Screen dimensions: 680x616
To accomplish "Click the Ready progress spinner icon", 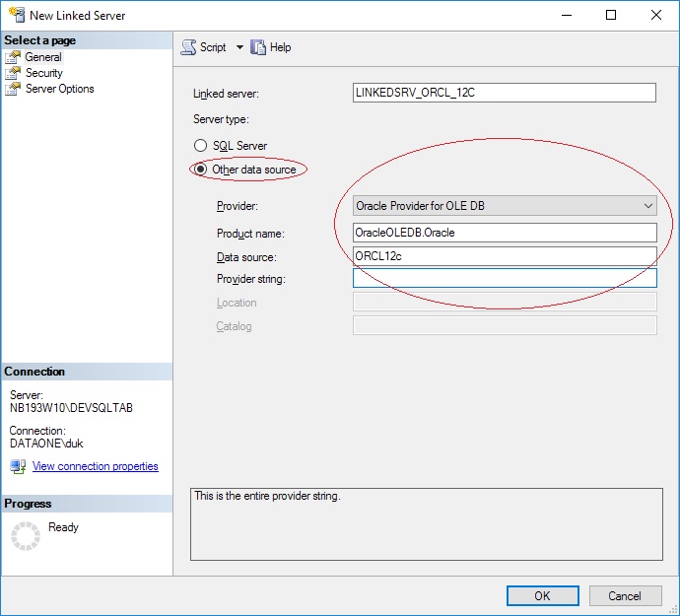I will 27,536.
